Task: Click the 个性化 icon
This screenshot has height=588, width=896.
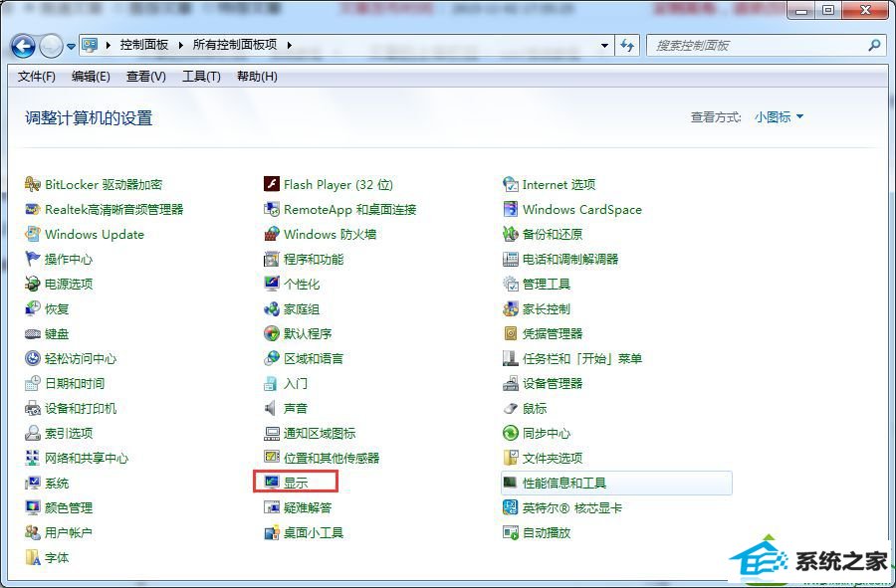Action: 272,284
